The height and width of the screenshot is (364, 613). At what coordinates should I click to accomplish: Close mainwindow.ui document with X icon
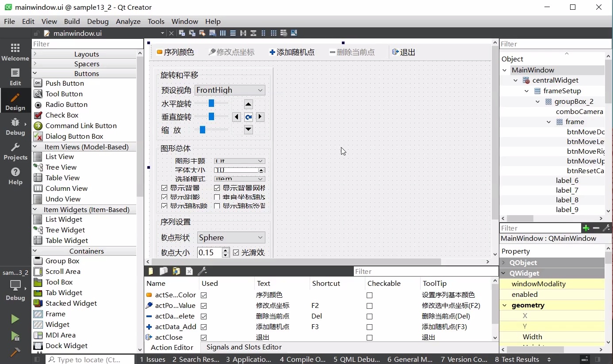click(x=171, y=33)
